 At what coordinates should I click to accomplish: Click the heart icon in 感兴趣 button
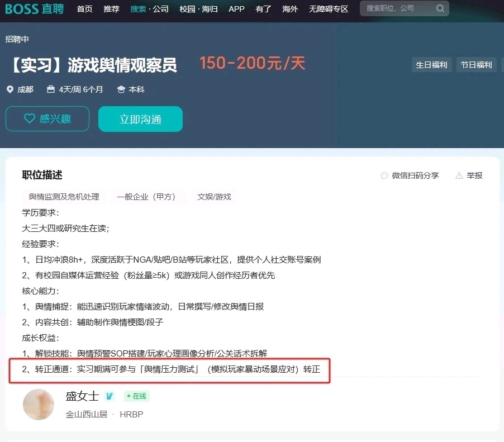click(x=30, y=118)
